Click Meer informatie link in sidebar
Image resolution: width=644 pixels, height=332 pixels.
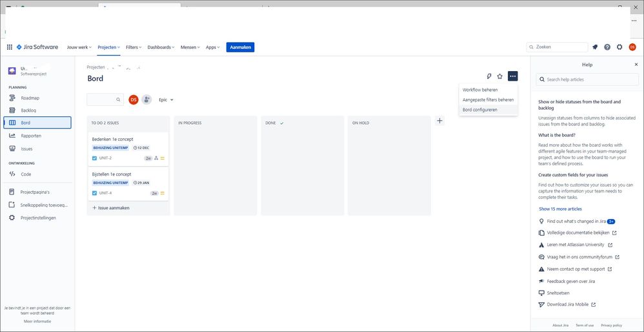click(x=37, y=321)
